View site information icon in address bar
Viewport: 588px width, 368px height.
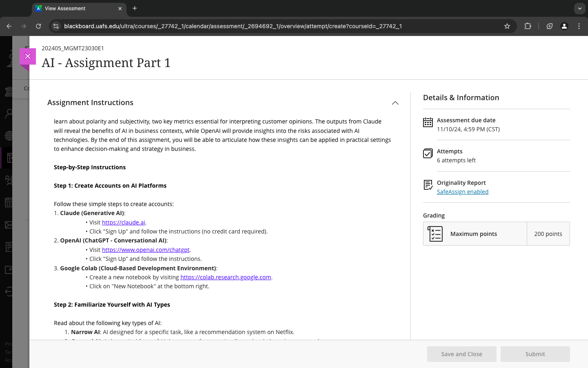tap(56, 26)
